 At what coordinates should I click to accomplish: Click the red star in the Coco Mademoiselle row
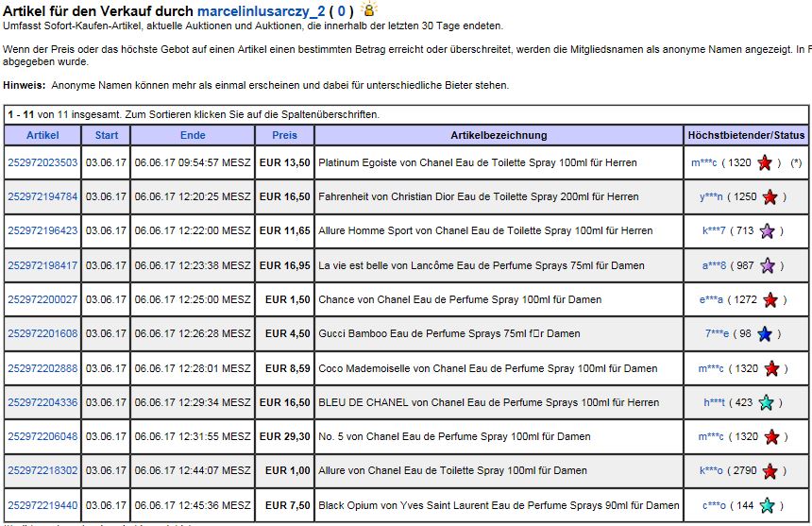pos(771,369)
